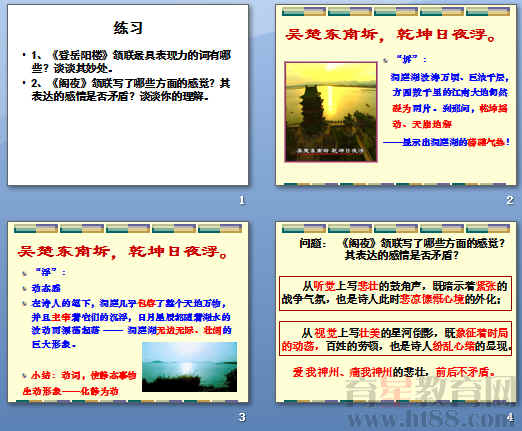This screenshot has height=431, width=522.
Task: Click the 听觉 red-bordered text box on slide 4
Action: point(395,293)
